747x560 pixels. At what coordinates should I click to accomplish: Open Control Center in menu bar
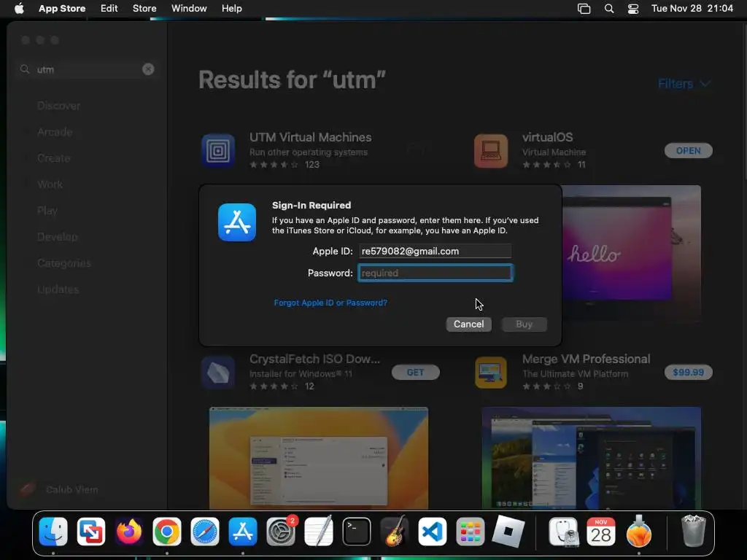tap(632, 9)
